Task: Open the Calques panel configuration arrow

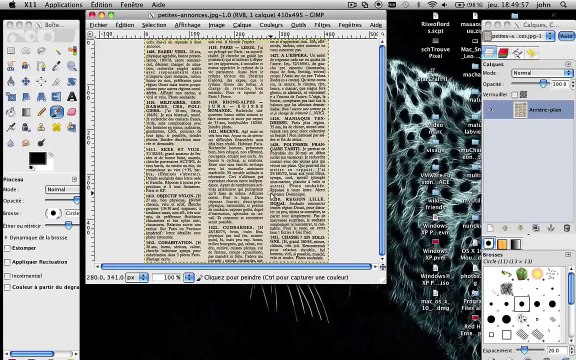Action: 568,64
